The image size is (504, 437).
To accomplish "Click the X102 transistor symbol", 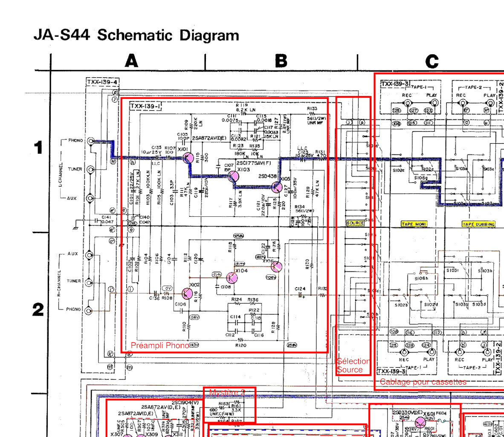I will [x=187, y=293].
